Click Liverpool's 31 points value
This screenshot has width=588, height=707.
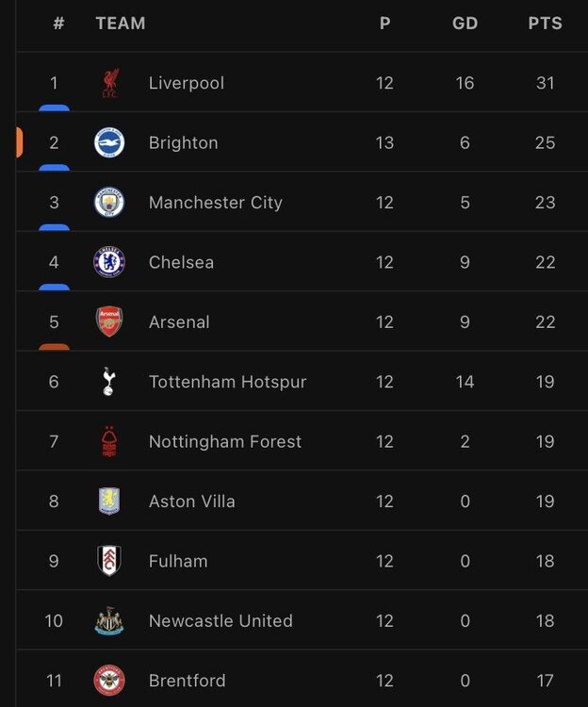(546, 83)
